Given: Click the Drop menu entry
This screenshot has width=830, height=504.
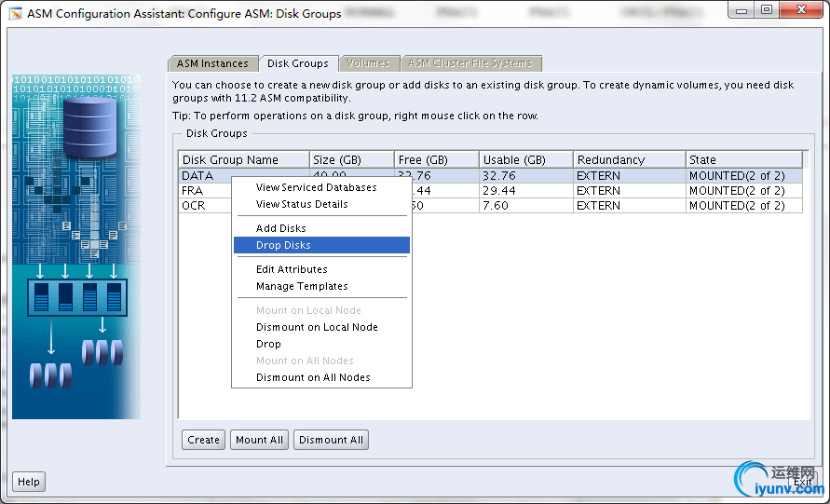Looking at the screenshot, I should click(268, 344).
